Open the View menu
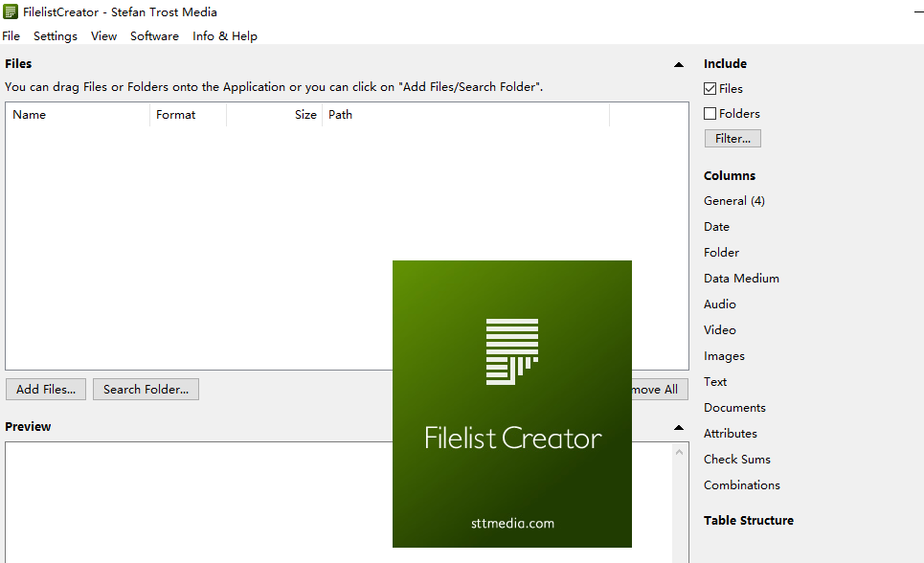Image resolution: width=924 pixels, height=563 pixels. pyautogui.click(x=103, y=36)
